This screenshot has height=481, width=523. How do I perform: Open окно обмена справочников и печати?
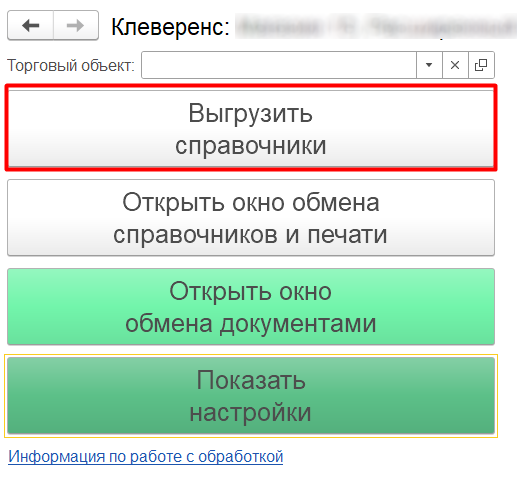(x=251, y=218)
